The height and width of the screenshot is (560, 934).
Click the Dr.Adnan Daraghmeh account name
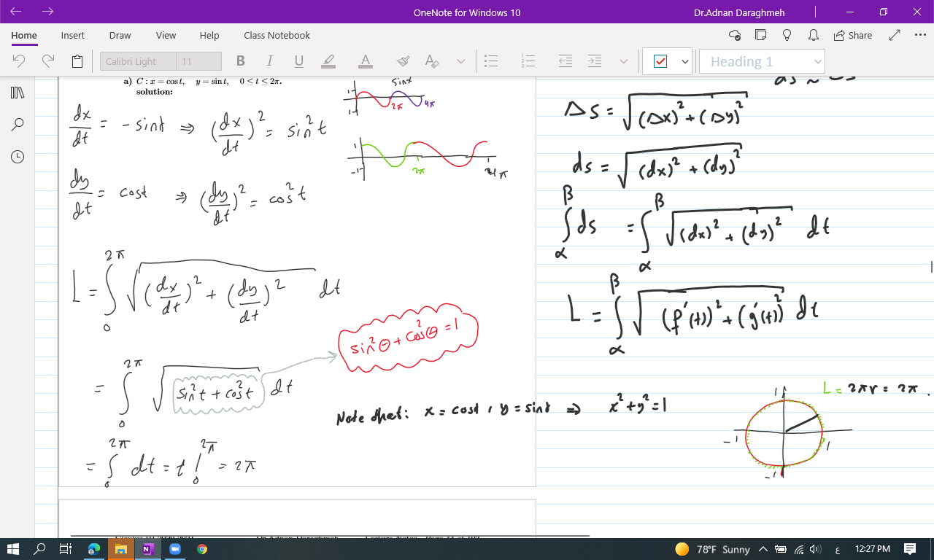click(740, 12)
